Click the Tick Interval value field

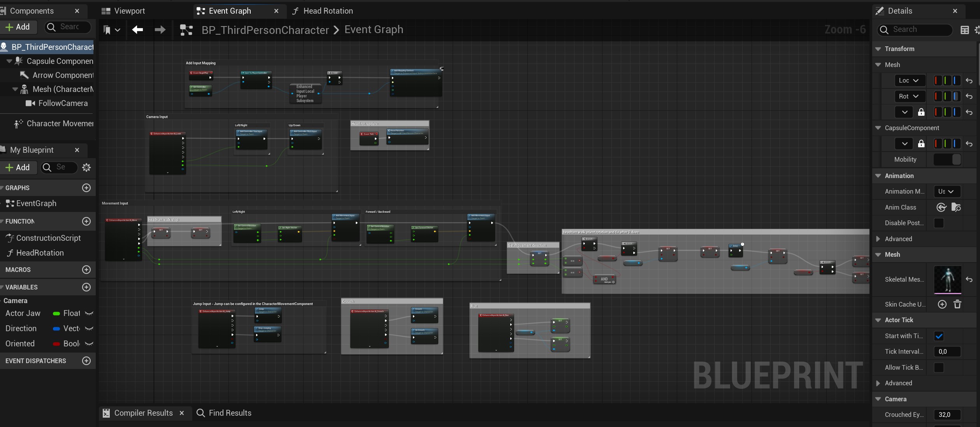tap(947, 351)
